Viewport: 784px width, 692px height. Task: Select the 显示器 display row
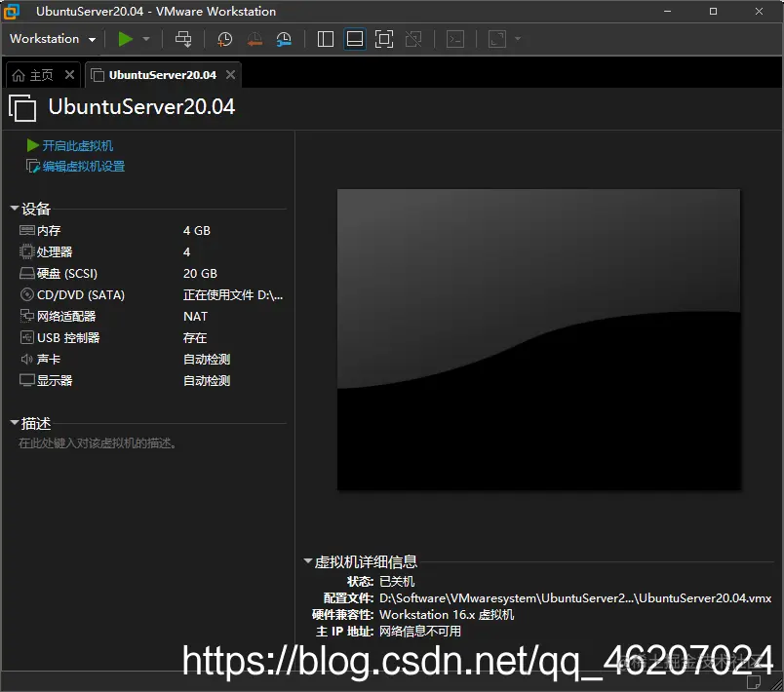click(151, 381)
